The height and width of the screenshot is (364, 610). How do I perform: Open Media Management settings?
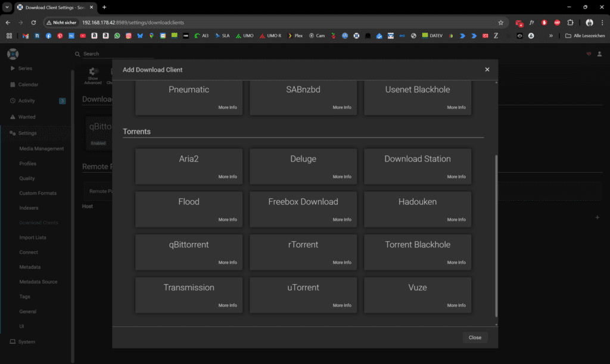point(42,148)
